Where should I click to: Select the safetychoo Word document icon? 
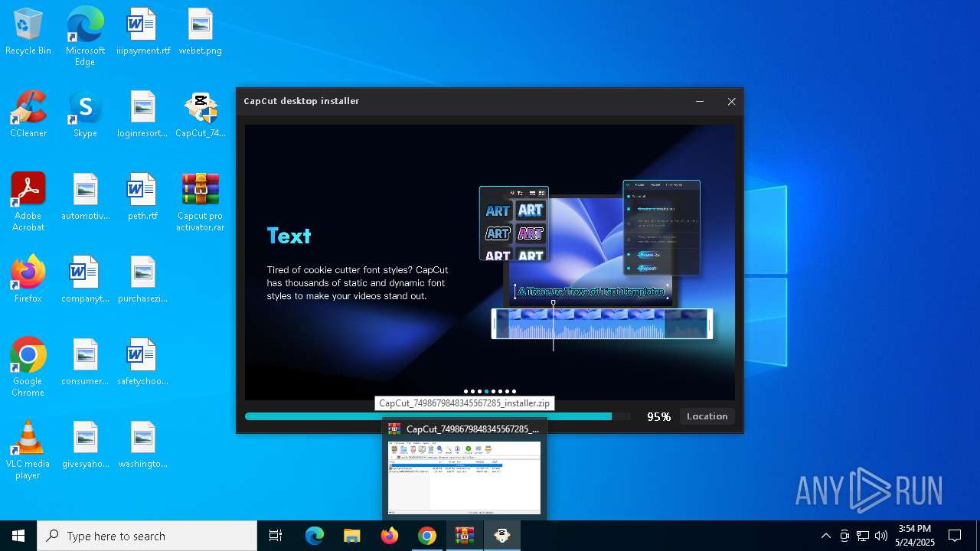tap(143, 363)
